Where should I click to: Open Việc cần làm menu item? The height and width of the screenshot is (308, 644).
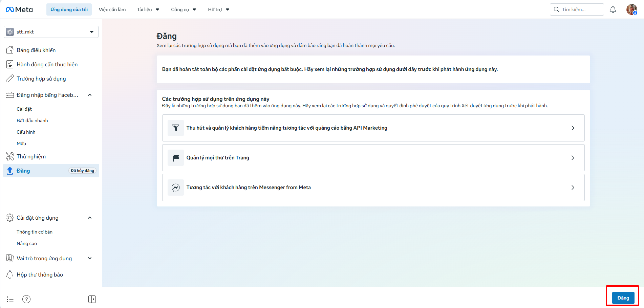112,9
